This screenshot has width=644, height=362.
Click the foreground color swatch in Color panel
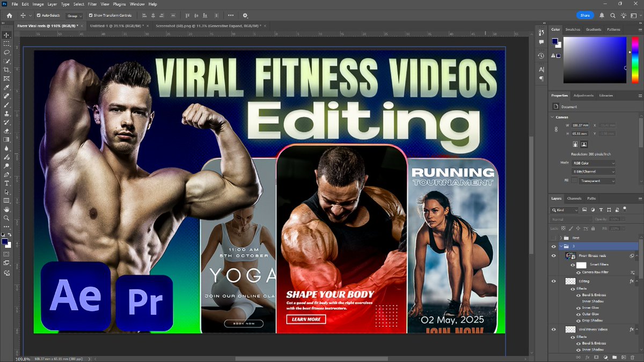point(554,42)
